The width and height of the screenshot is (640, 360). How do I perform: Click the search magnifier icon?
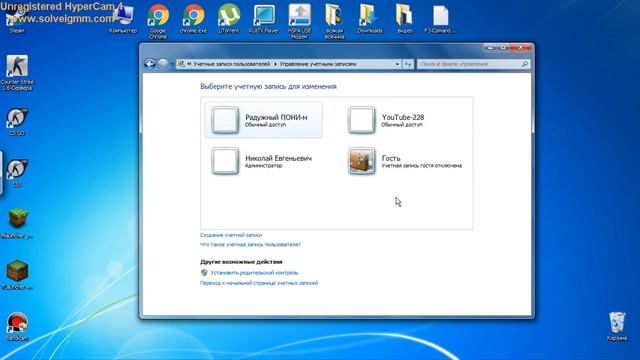click(524, 64)
